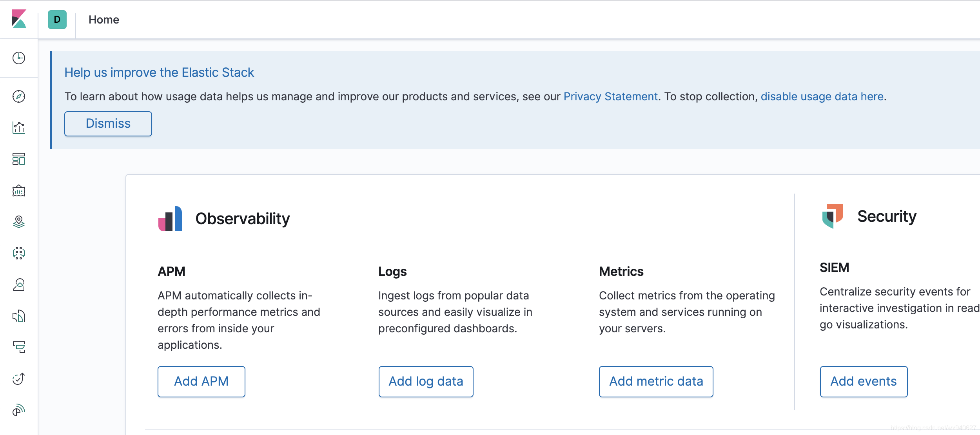Click the Kibana logo
The image size is (980, 435).
click(x=19, y=19)
